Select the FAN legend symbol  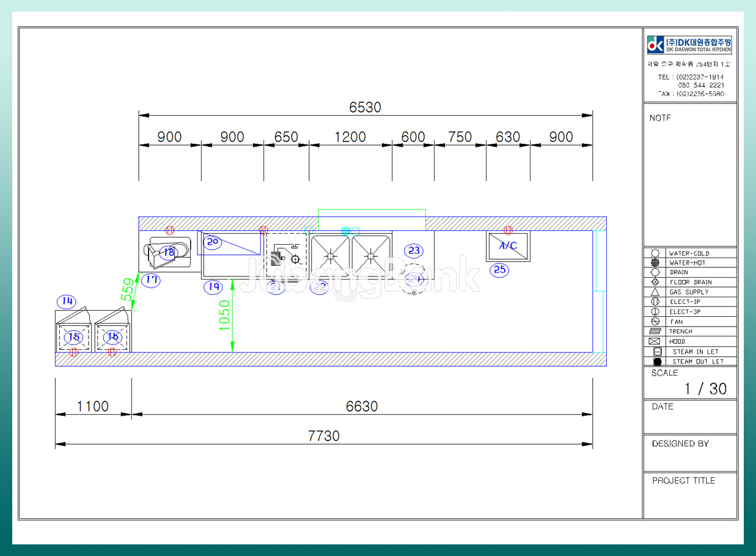(655, 321)
